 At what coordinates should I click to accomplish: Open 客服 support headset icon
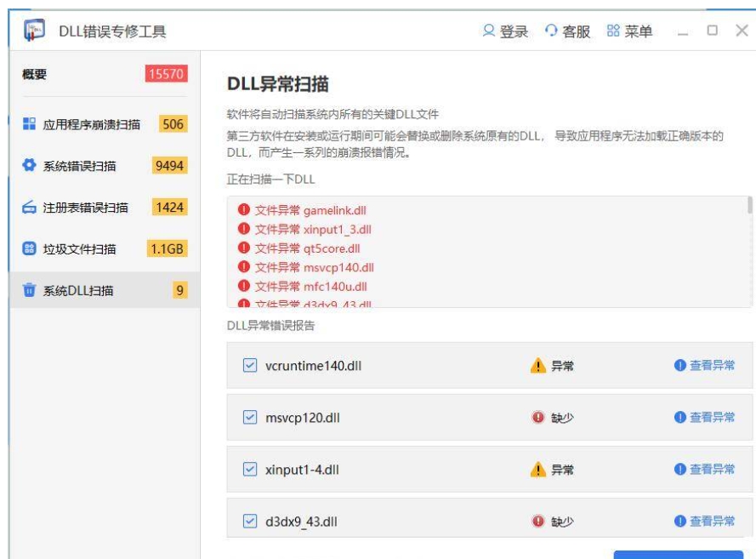pos(550,31)
